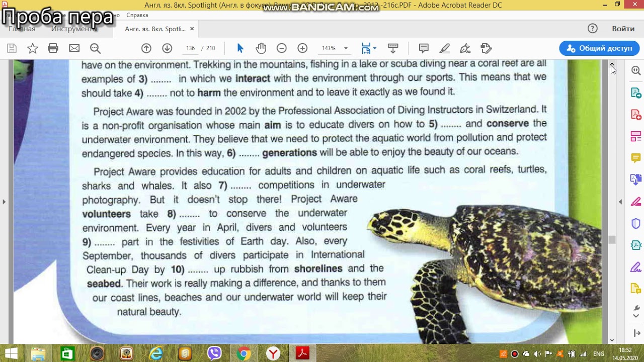Open Viber from the taskbar
Screen dimensions: 644x362
214,354
